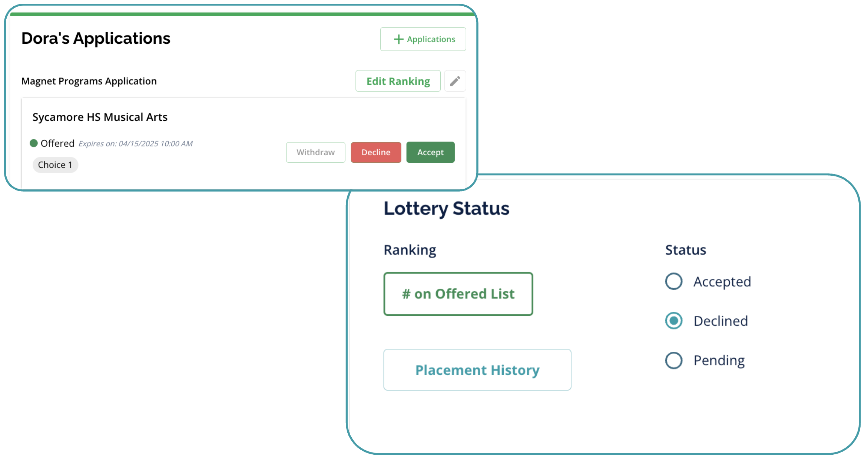Choose the Pending status radio button
Screen dimensions: 868x464
673,360
